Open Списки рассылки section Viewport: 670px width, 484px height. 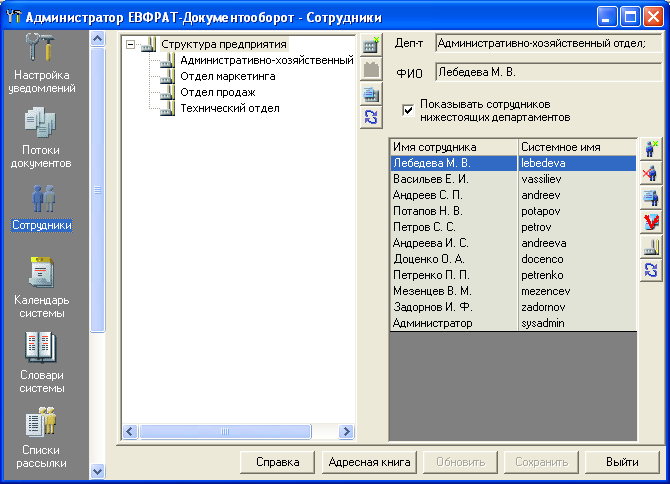point(41,437)
